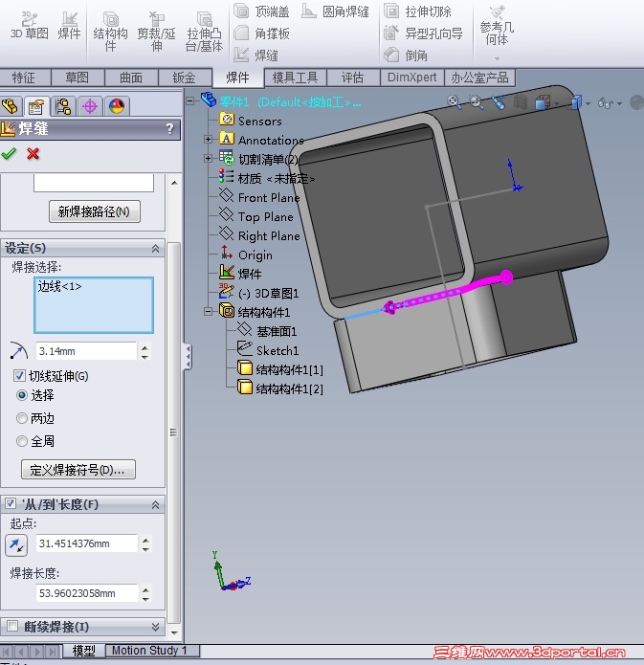Screen dimensions: 644x665
Task: Select the 两边 radio button
Action: coord(22,418)
